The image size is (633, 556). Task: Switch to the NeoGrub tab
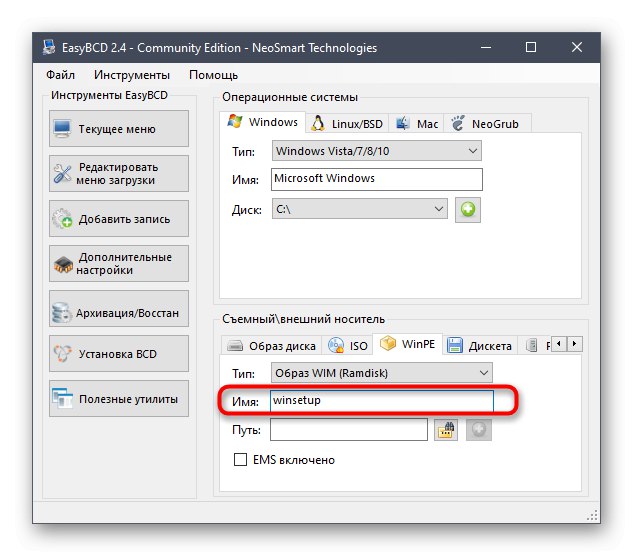(487, 124)
